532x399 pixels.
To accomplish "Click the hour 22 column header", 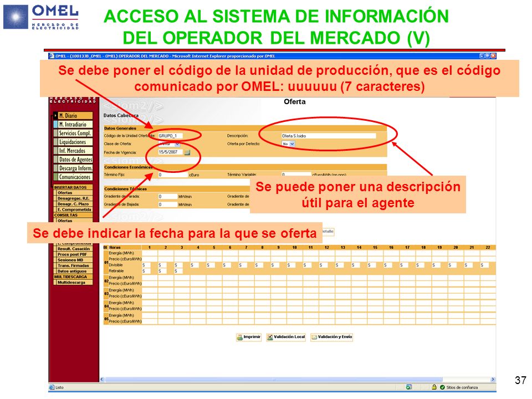I will point(488,247).
